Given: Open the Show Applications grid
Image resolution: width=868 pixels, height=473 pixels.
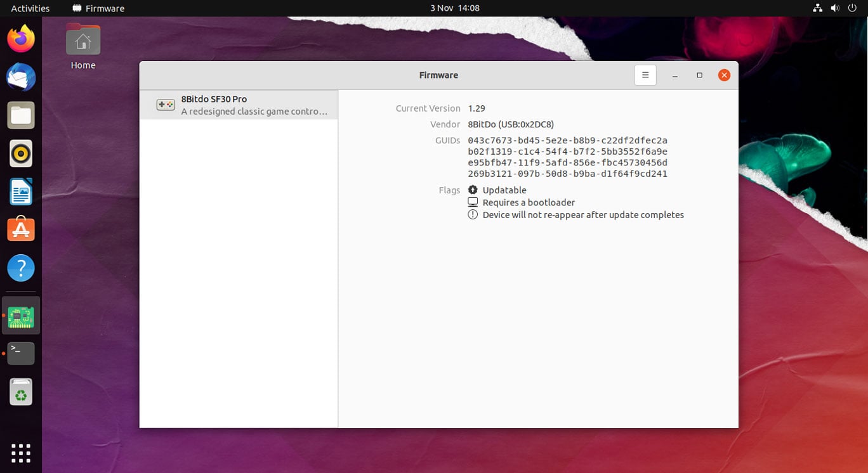Looking at the screenshot, I should tap(21, 453).
